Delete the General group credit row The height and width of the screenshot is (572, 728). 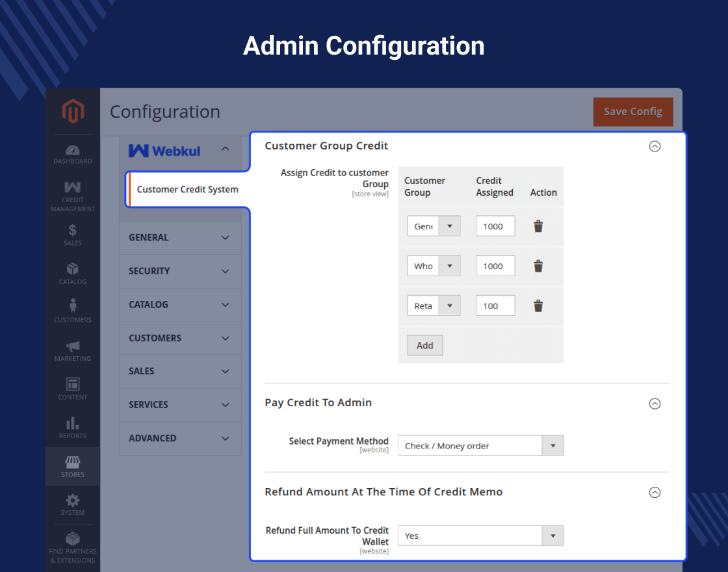point(538,226)
